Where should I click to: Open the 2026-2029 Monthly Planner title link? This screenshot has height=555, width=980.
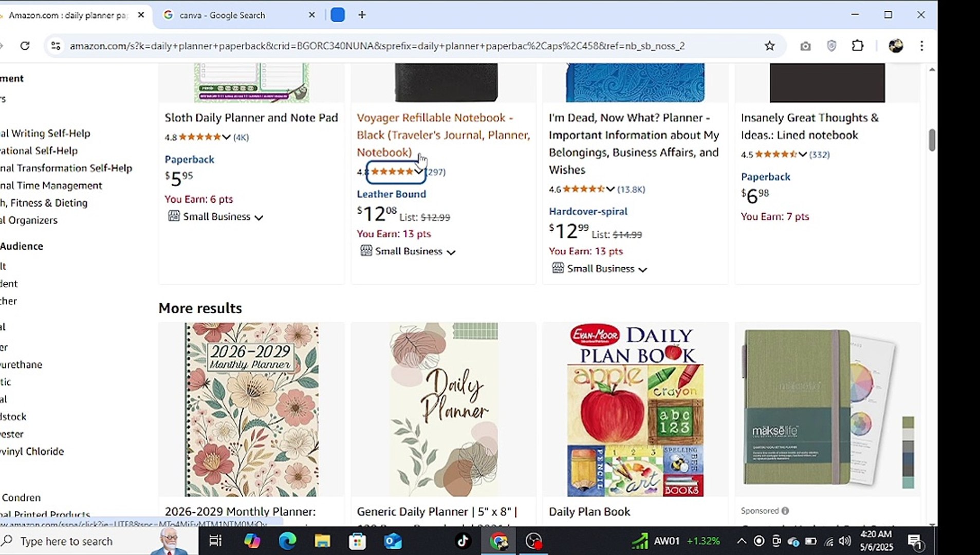pos(241,512)
